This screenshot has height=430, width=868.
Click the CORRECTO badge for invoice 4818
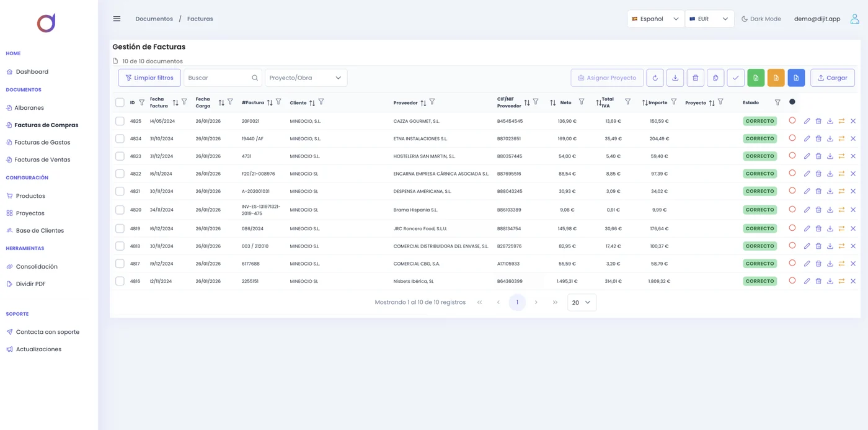pyautogui.click(x=759, y=246)
